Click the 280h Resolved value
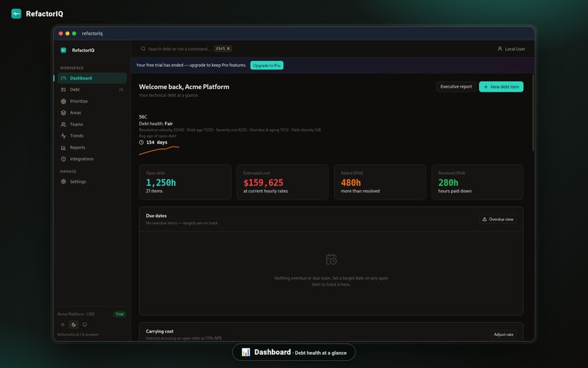This screenshot has width=588, height=368. point(448,183)
